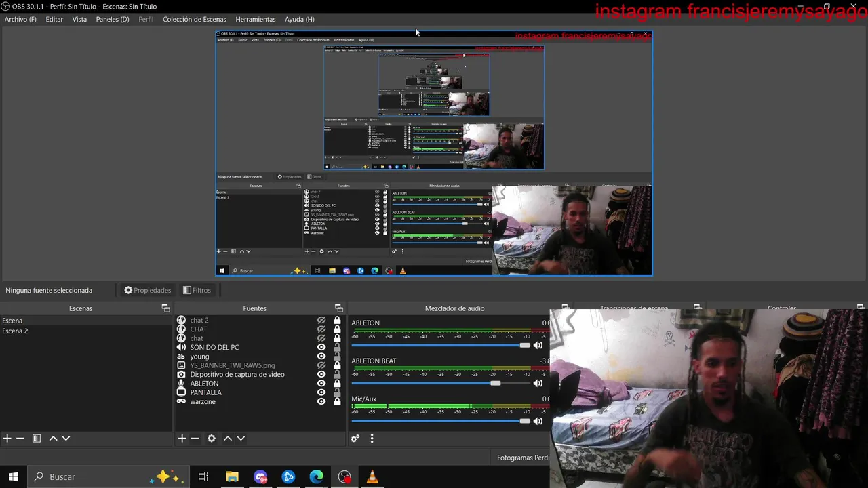
Task: Move the source down in the Fuentes toolbar
Action: pyautogui.click(x=241, y=439)
